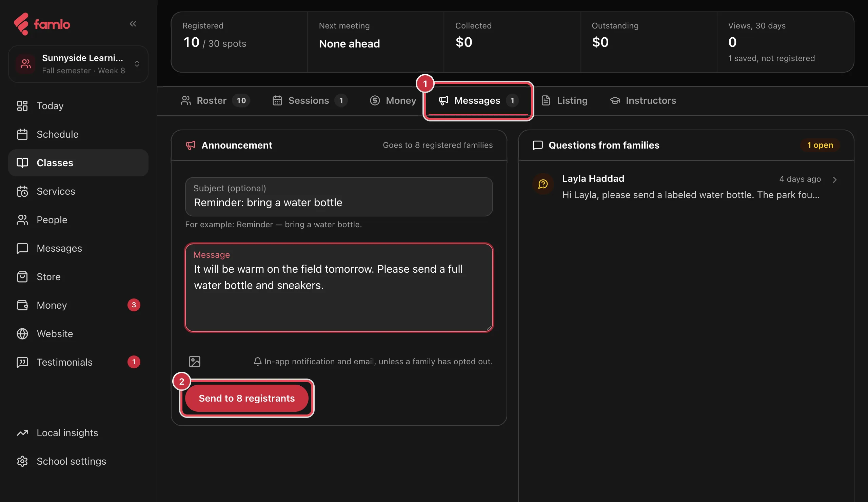Switch to the Sessions tab
Image resolution: width=868 pixels, height=502 pixels.
pos(310,101)
